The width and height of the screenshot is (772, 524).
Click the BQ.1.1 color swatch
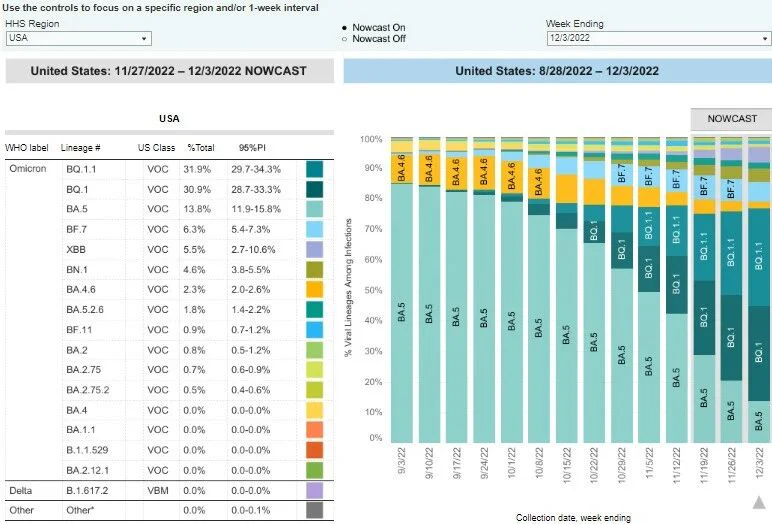tap(315, 169)
